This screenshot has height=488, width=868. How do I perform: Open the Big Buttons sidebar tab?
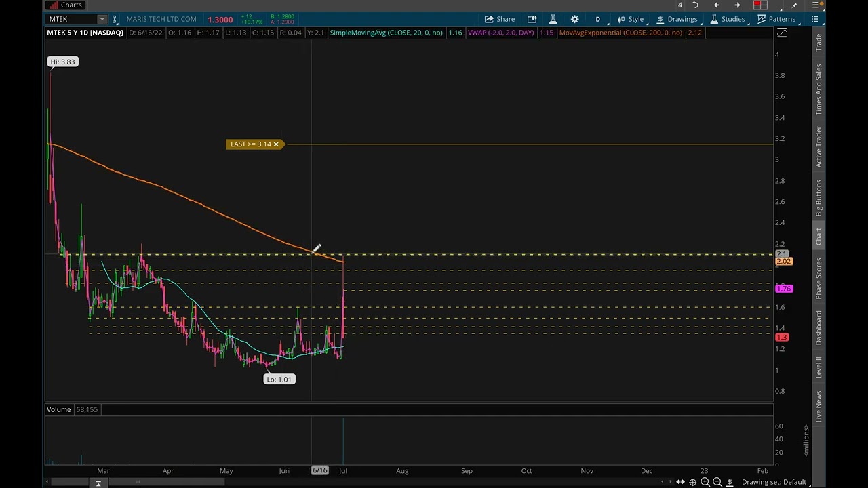[x=818, y=198]
